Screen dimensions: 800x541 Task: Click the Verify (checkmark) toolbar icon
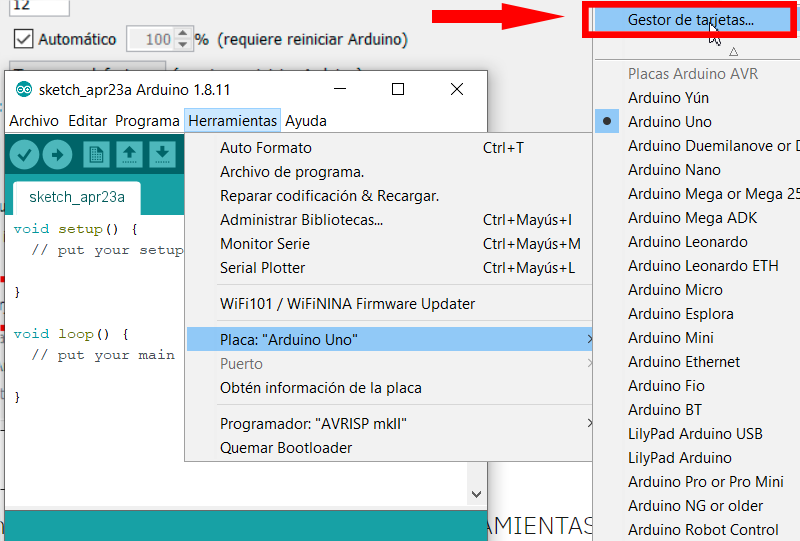[25, 155]
